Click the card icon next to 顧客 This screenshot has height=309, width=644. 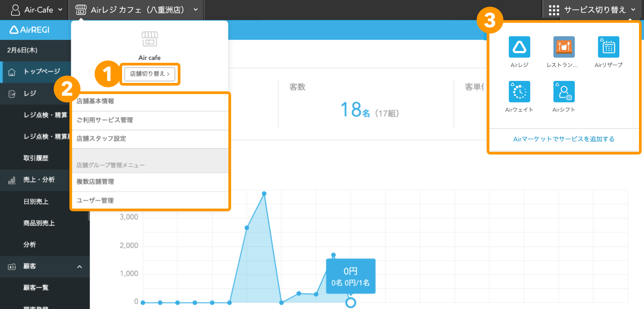coord(12,267)
